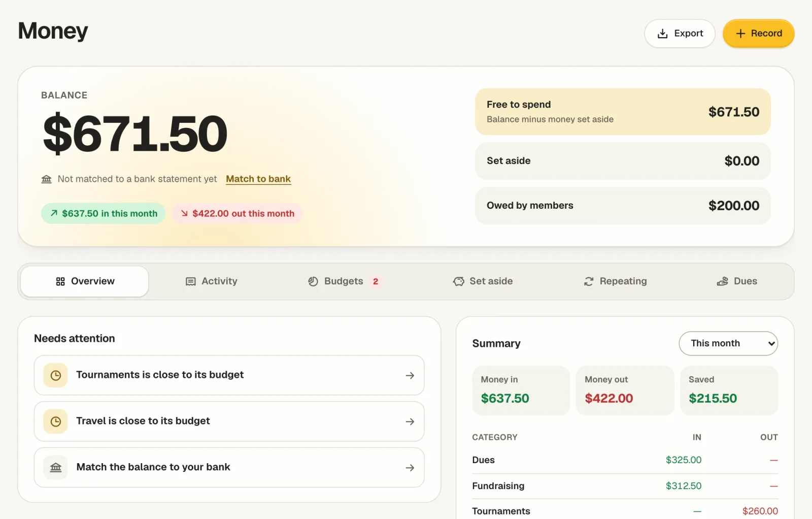Screen dimensions: 812x519
Task: Open Travel is close to its budget
Action: 229,421
